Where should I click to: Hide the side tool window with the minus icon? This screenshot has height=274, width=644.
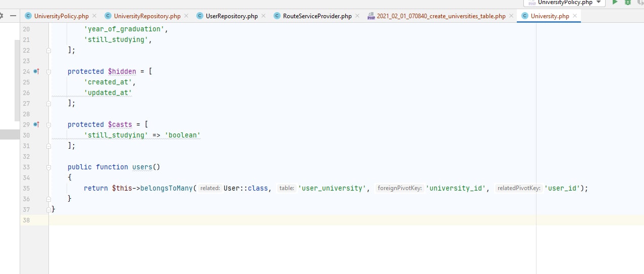(x=13, y=16)
